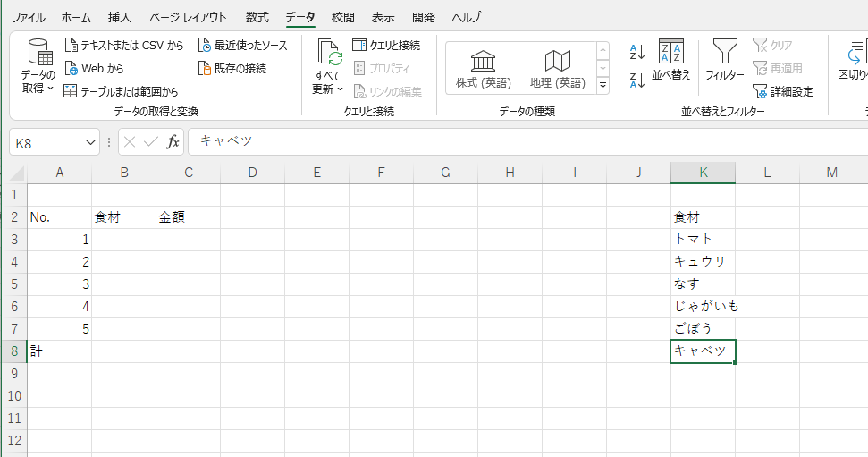Viewport: 868px width, 457px height.
Task: Apply 株式 (英語) data type
Action: 484,69
